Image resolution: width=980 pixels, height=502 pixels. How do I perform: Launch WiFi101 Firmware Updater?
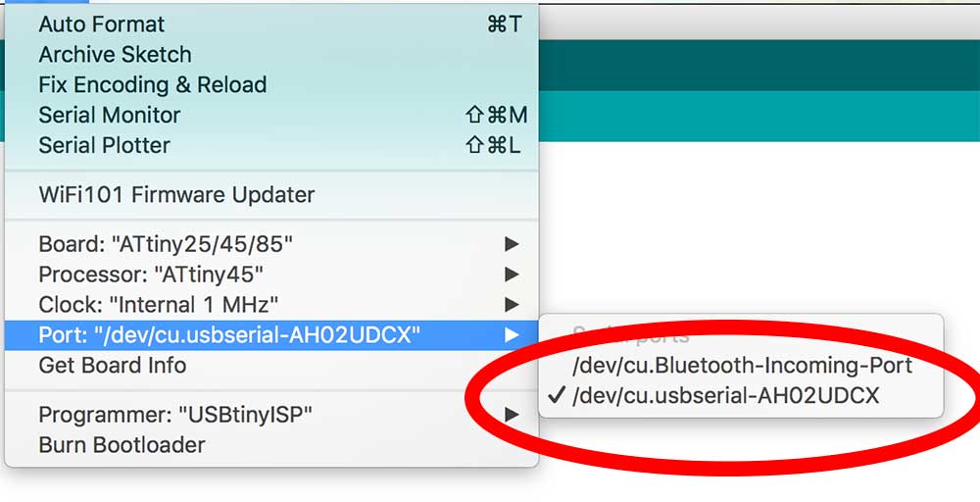tap(271, 195)
